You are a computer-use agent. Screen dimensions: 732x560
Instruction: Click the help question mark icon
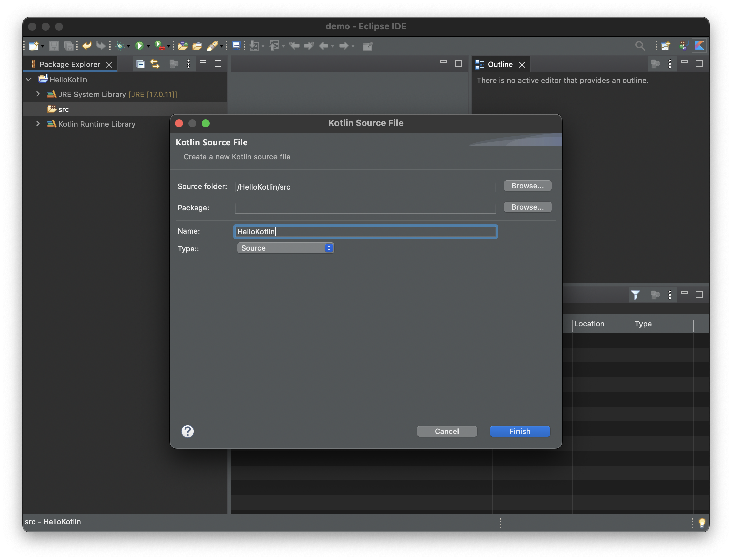point(188,431)
